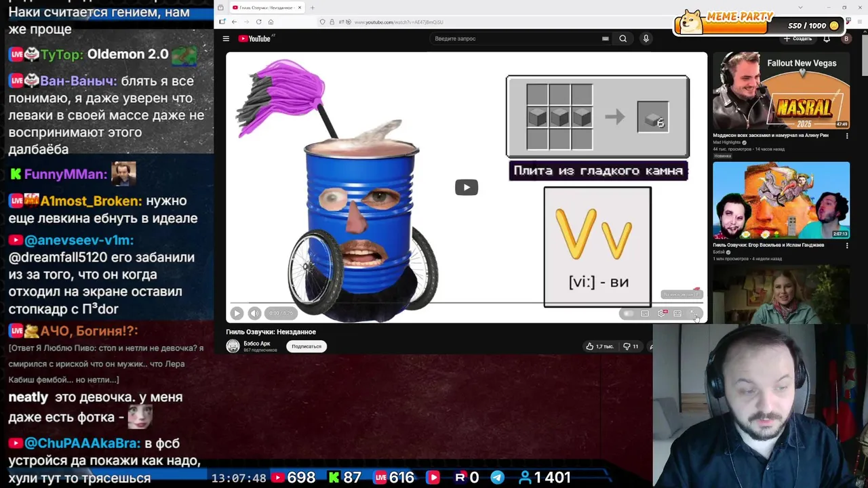Open a new browser tab with plus
The height and width of the screenshot is (488, 868).
pos(312,7)
